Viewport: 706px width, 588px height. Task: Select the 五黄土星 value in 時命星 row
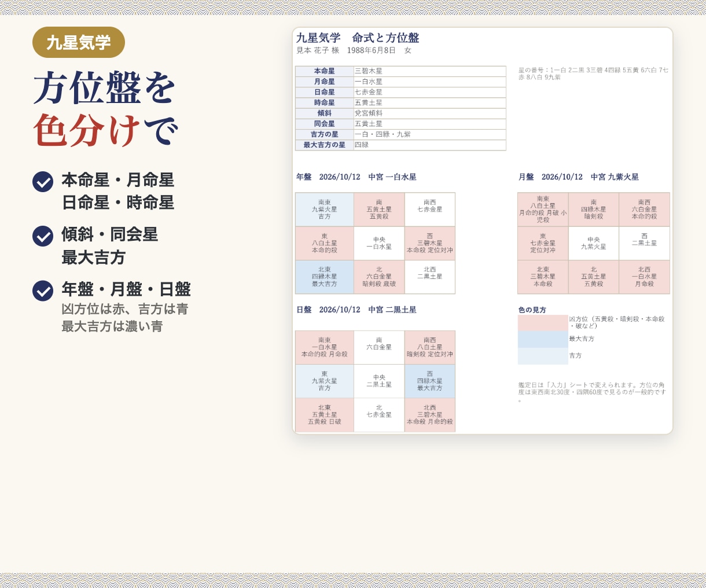(x=430, y=102)
